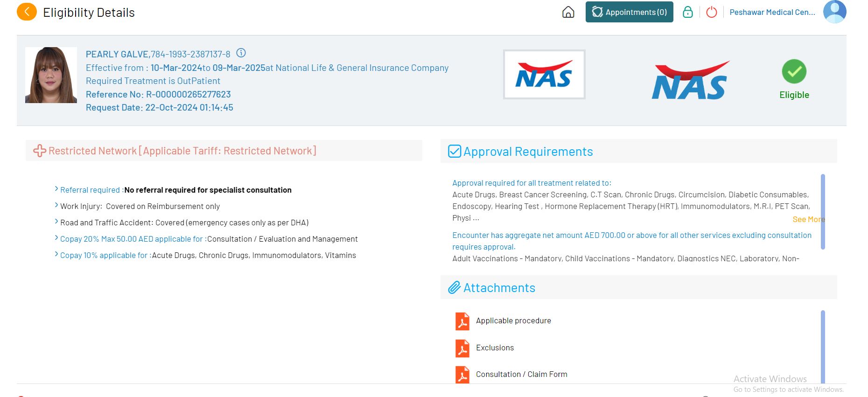The image size is (868, 397).
Task: Go to the home page icon
Action: click(x=568, y=12)
